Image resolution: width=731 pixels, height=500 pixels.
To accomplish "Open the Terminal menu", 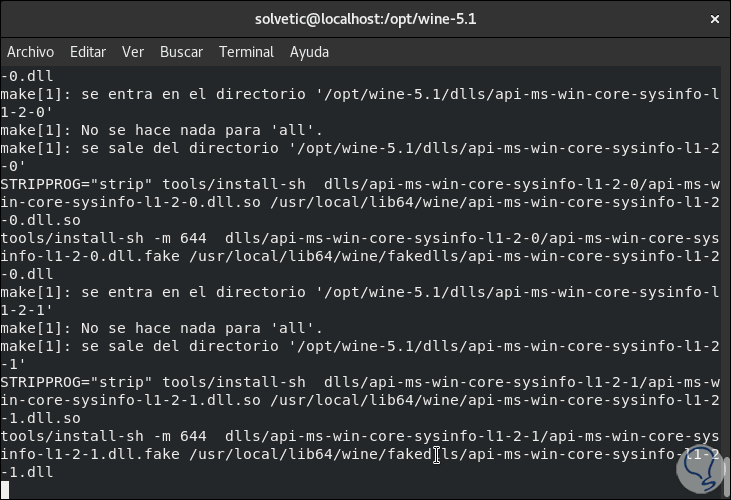I will (246, 52).
